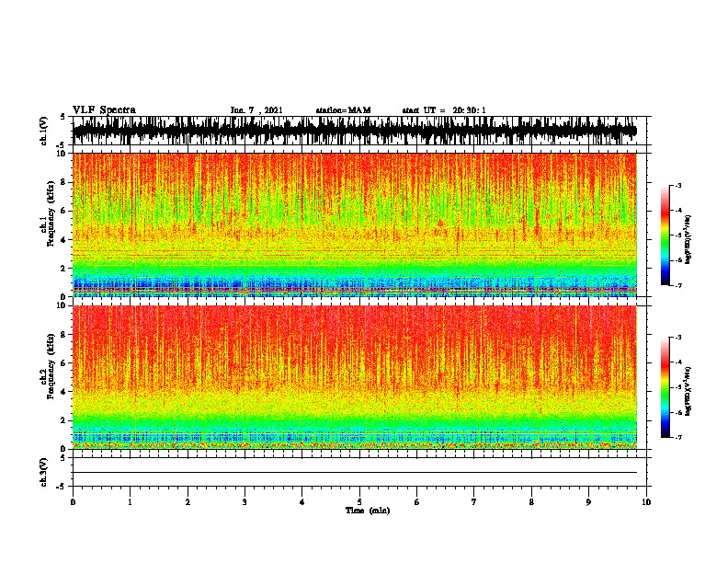Click inside the ch.2 spectrogram panel

[355, 377]
